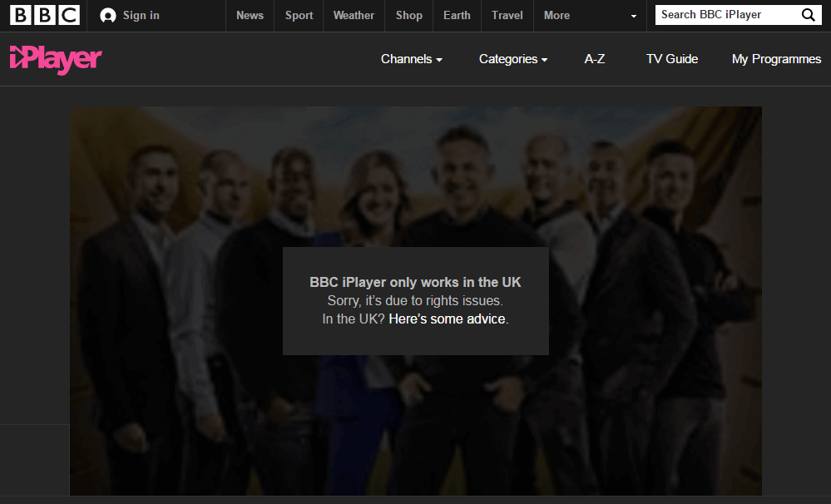The width and height of the screenshot is (831, 504).
Task: Go to the News section
Action: tap(250, 15)
